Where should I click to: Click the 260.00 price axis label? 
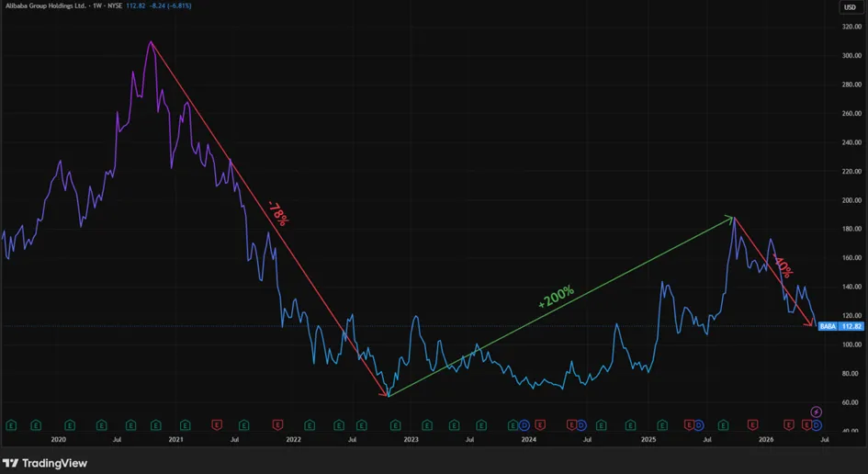[x=851, y=113]
